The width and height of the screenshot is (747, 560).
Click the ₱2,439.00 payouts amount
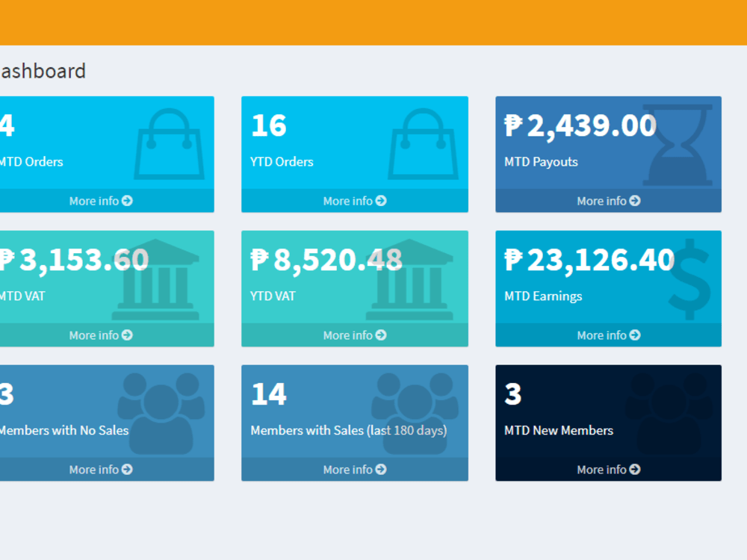click(x=580, y=127)
